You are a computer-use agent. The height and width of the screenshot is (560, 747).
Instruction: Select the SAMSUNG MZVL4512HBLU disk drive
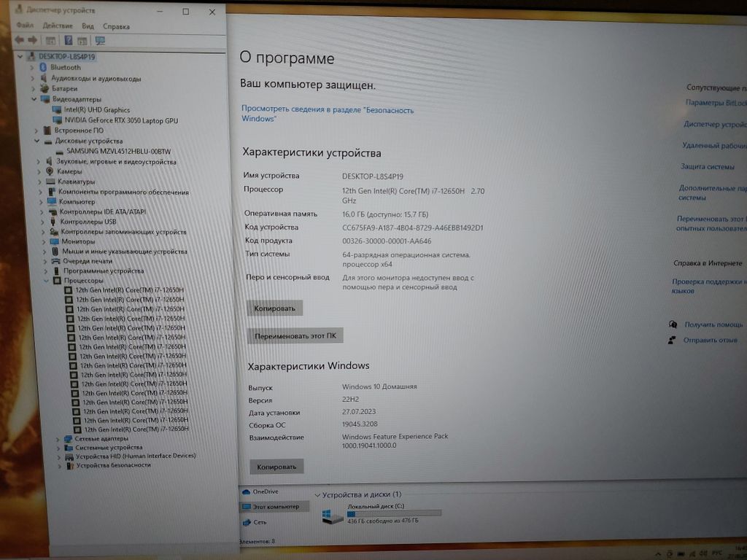point(117,151)
